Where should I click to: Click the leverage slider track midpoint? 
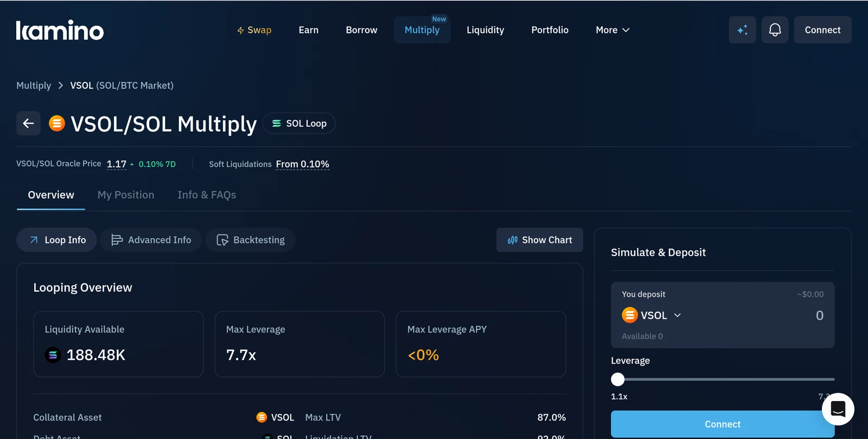[x=723, y=379]
